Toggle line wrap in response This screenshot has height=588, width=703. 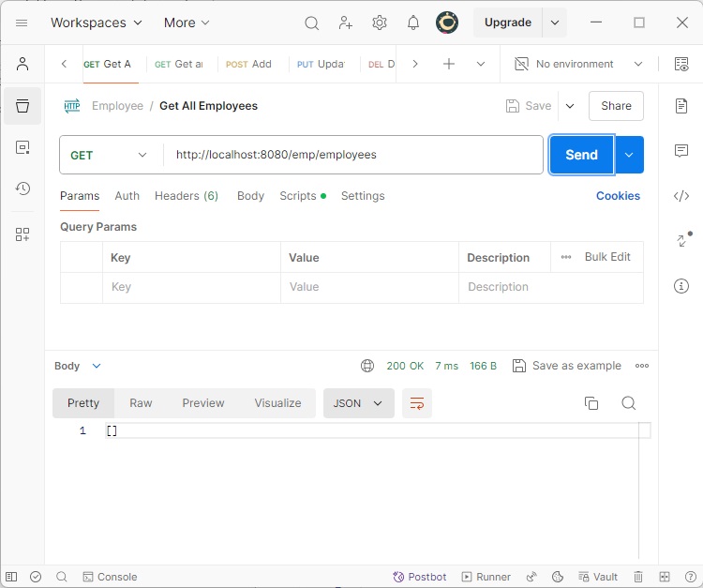pos(417,403)
